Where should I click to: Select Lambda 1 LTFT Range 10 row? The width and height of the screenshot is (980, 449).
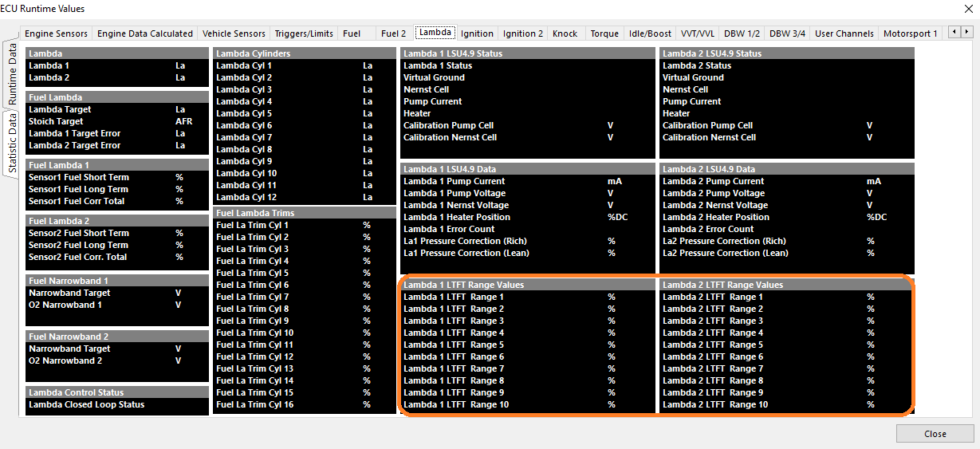click(x=528, y=404)
